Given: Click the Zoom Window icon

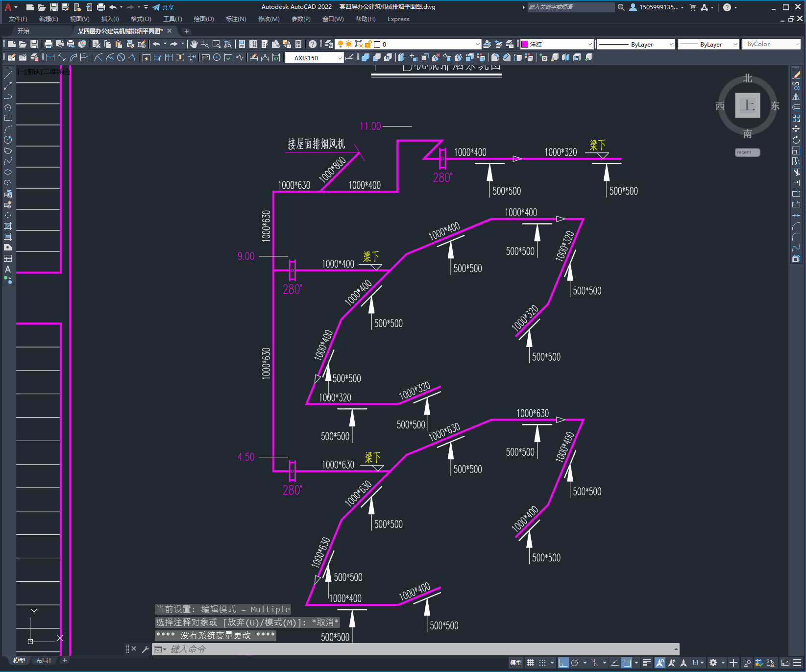Looking at the screenshot, I should click(x=216, y=44).
